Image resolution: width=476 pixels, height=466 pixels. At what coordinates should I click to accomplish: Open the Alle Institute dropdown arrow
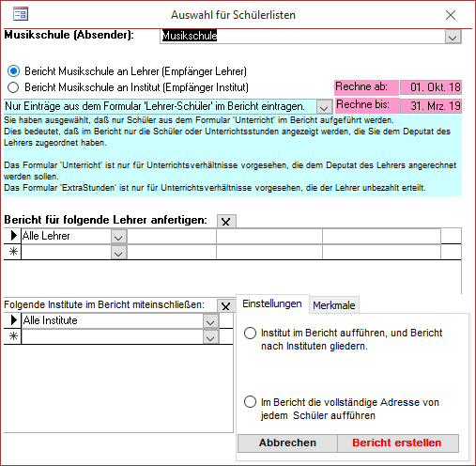(x=210, y=321)
